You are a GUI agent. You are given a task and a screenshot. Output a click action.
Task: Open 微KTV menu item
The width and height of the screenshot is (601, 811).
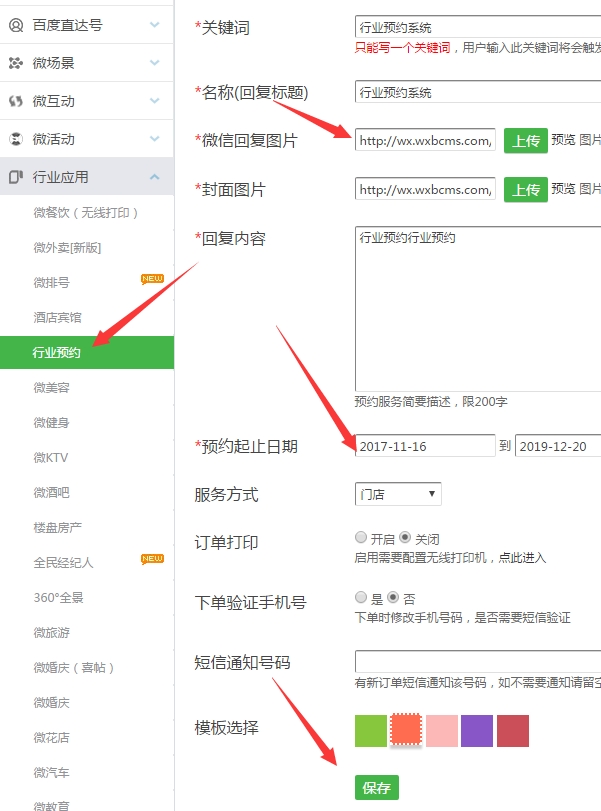(51, 458)
